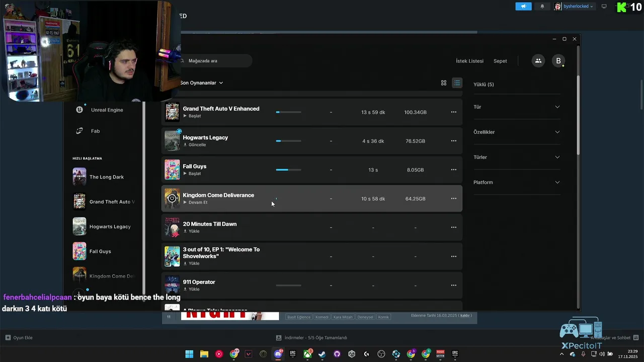Expand the Platform filter section

(517, 182)
